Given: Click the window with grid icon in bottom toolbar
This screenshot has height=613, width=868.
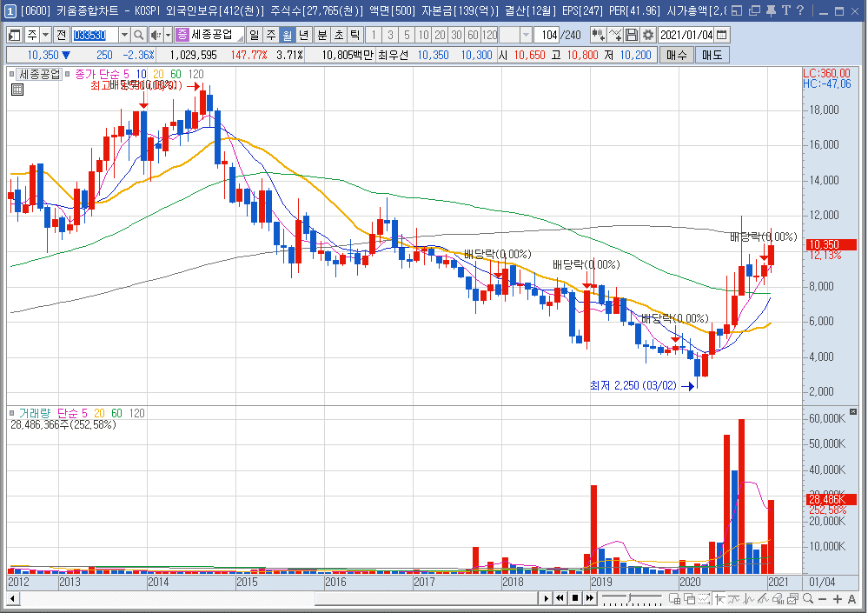Looking at the screenshot, I should coord(674,598).
